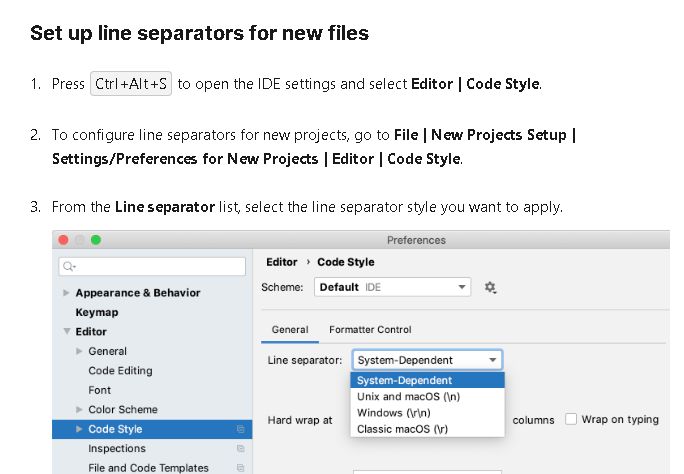Collapse the Editor tree node
The width and height of the screenshot is (684, 474).
click(x=66, y=332)
